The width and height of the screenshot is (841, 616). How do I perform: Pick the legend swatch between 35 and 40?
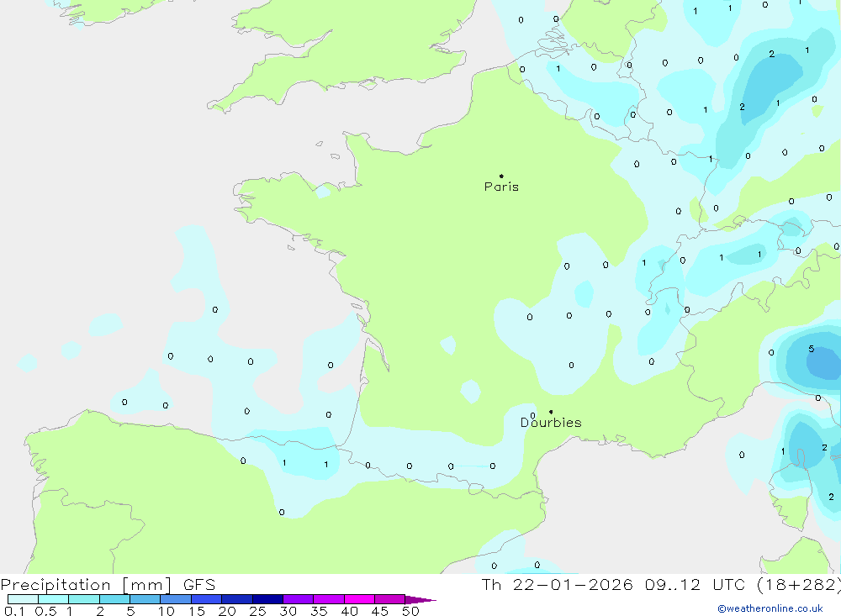click(328, 599)
